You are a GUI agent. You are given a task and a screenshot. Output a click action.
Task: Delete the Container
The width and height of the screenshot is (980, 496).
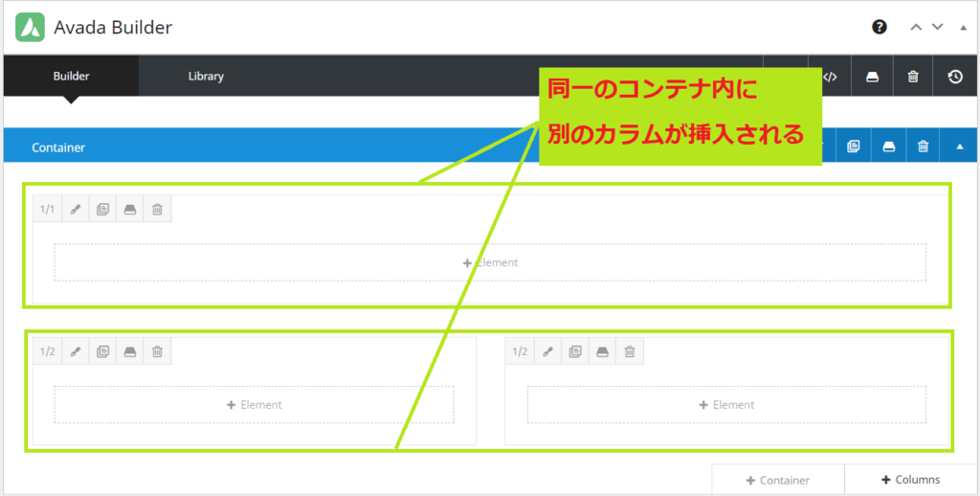[x=924, y=147]
